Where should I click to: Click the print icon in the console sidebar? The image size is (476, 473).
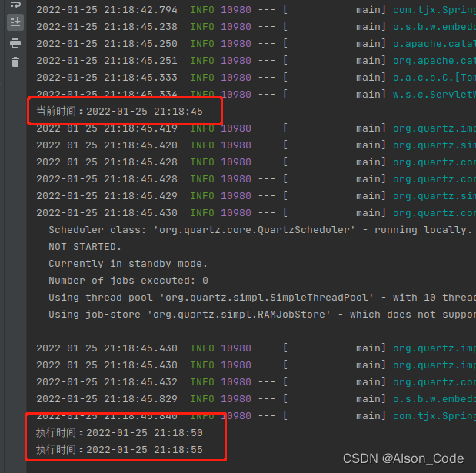pos(15,43)
